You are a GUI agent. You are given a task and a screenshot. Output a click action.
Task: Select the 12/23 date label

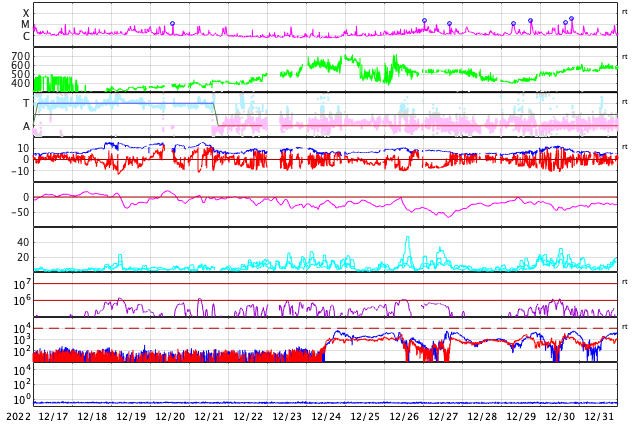coord(287,417)
